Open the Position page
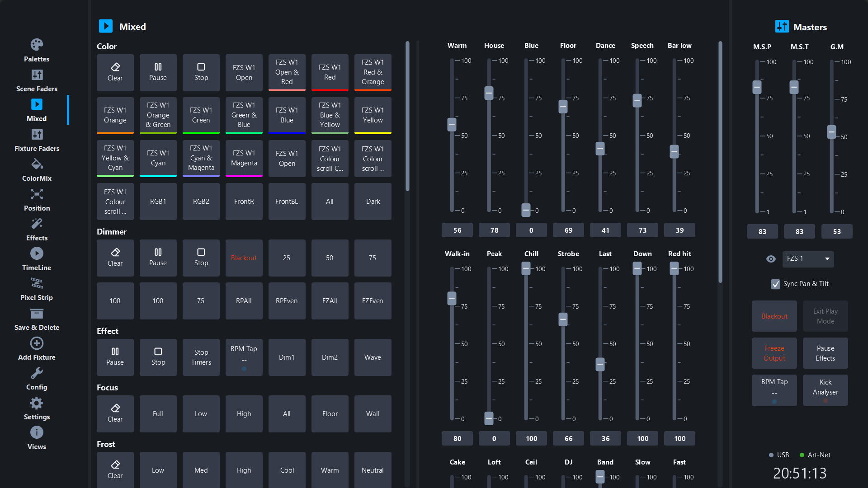 (37, 199)
